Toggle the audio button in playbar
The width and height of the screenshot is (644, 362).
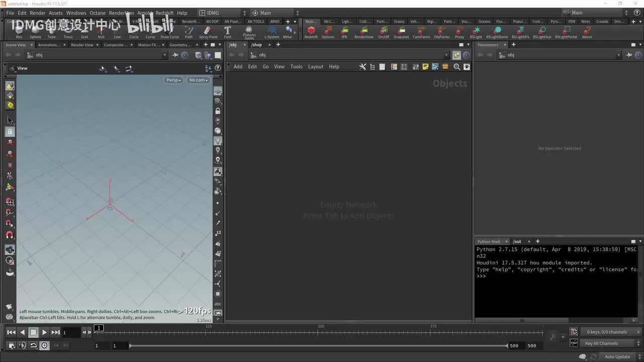[23, 345]
